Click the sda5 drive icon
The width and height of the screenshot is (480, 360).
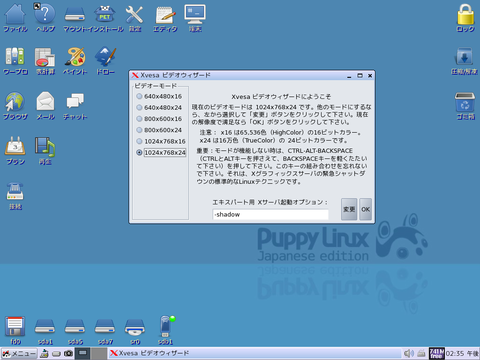[x=75, y=327]
